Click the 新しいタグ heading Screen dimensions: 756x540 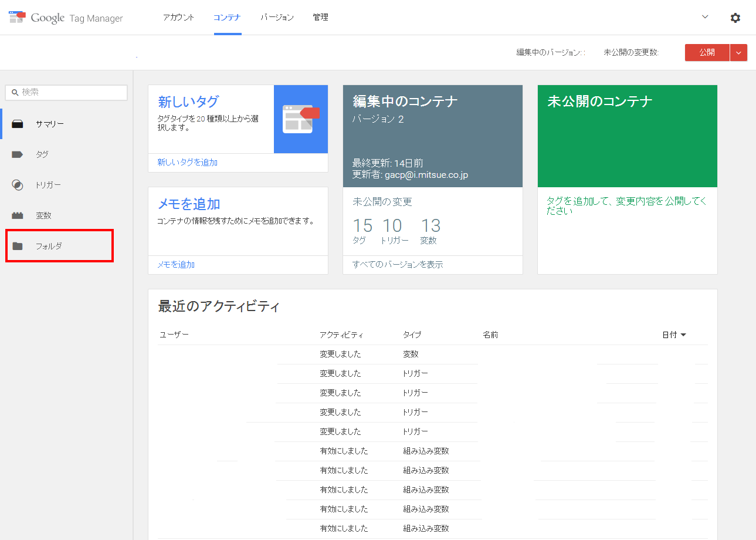(188, 102)
